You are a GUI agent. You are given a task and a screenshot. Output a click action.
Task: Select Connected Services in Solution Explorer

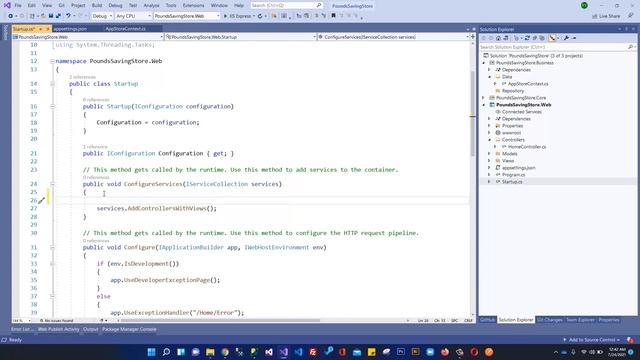[521, 112]
